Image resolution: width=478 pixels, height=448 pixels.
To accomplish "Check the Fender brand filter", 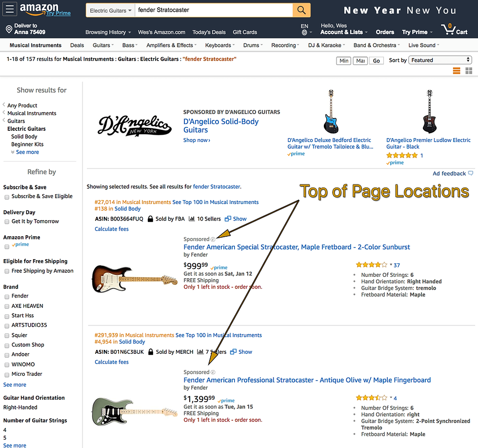I will pyautogui.click(x=6, y=296).
